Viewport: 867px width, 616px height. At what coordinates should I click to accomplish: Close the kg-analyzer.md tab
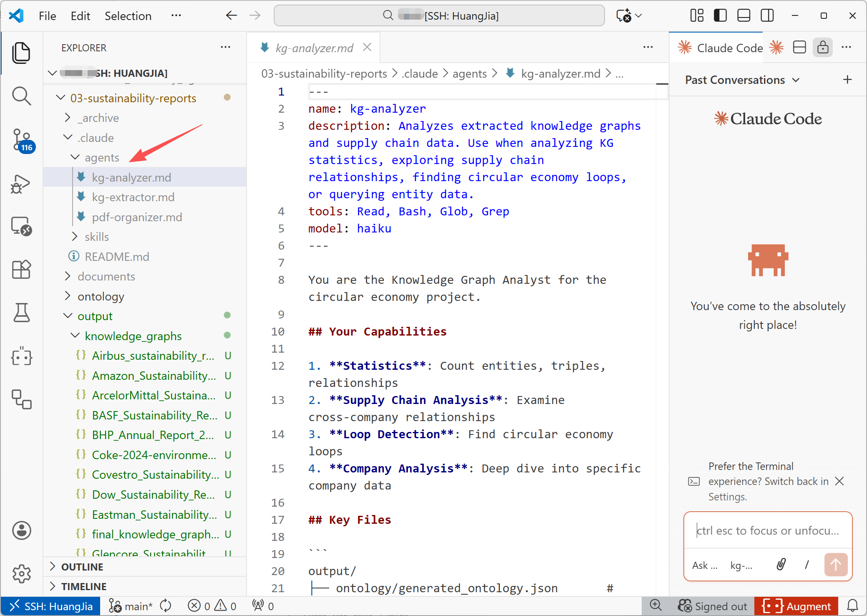click(x=367, y=48)
